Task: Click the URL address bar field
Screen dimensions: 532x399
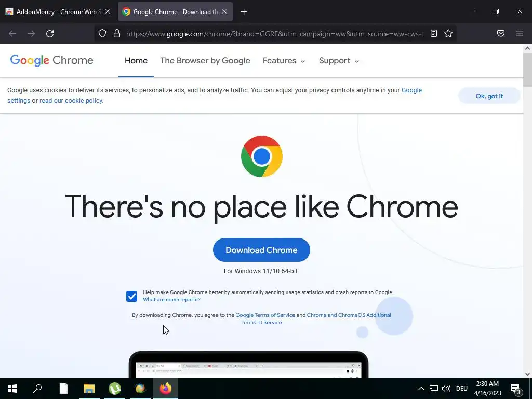Action: (x=275, y=34)
